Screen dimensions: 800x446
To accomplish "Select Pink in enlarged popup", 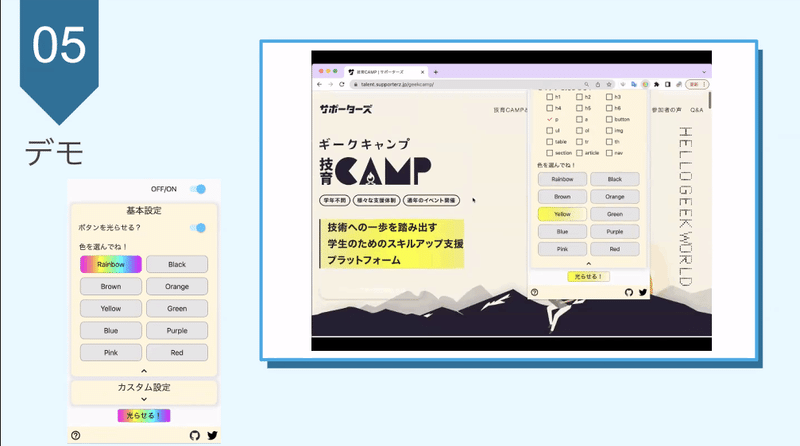I will coord(111,353).
